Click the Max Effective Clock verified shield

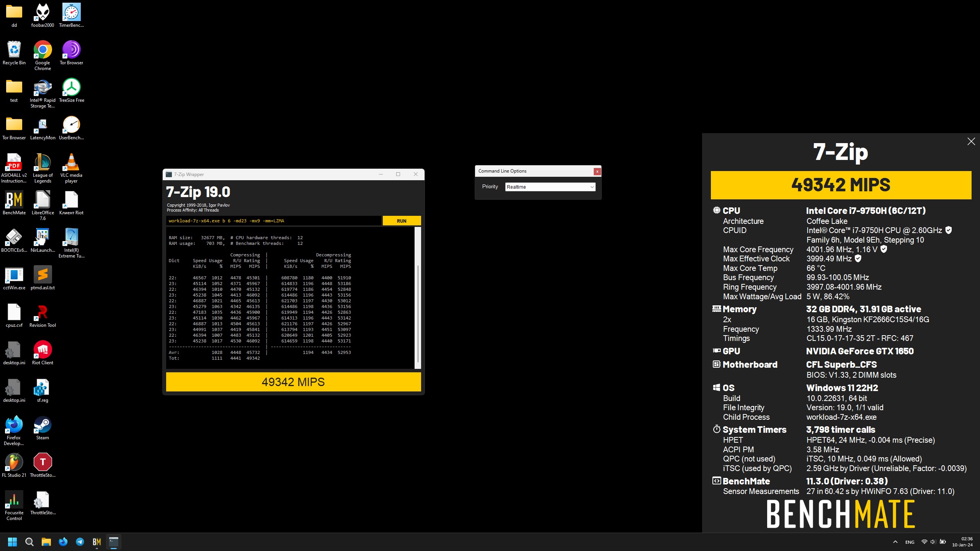pyautogui.click(x=858, y=258)
